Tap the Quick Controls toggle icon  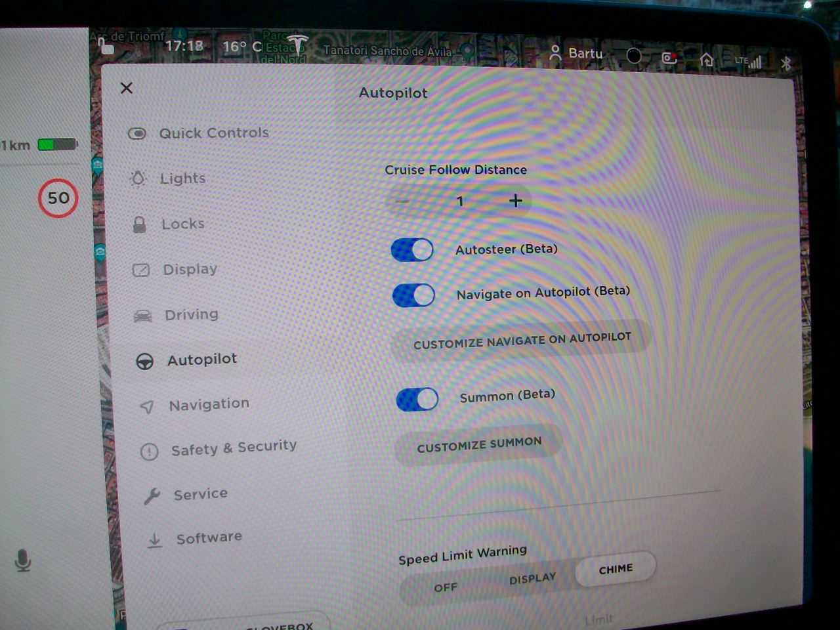(136, 134)
